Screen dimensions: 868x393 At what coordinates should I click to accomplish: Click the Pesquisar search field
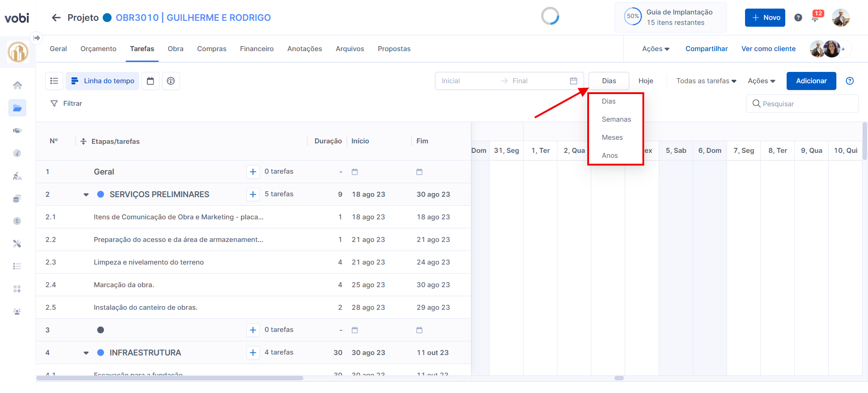(x=802, y=104)
